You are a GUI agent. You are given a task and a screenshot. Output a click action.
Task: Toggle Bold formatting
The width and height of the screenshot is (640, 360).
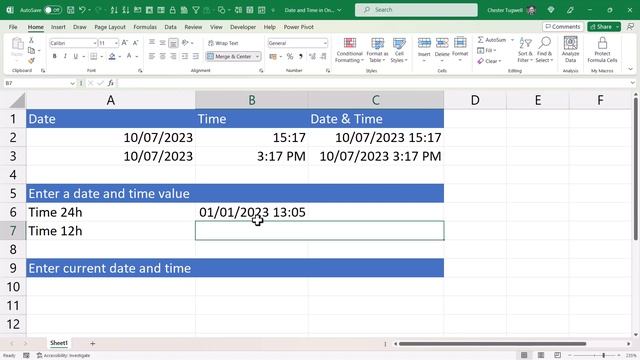54,56
